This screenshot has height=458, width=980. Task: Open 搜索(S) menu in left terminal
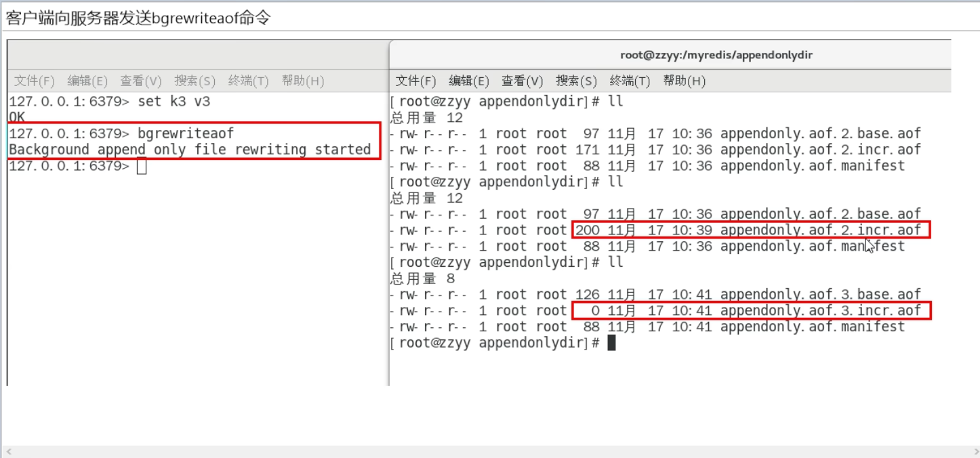click(x=195, y=81)
